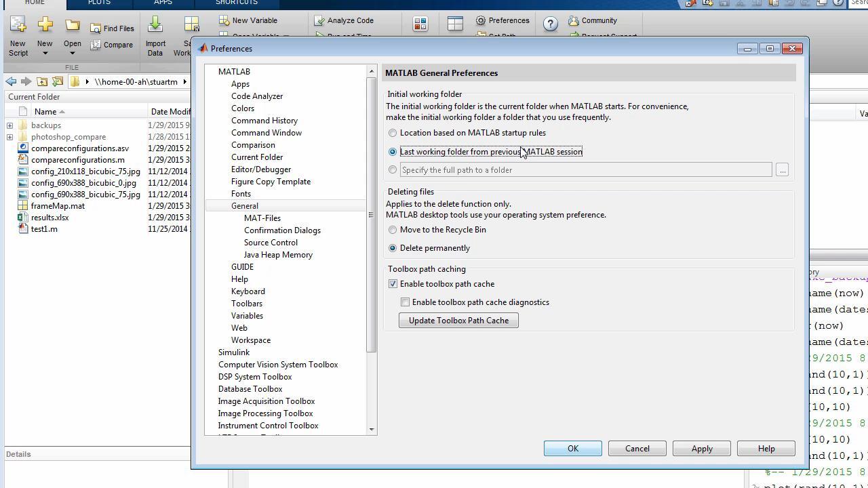Screen dimensions: 868x488
Task: Click the back navigation arrow icon
Action: click(x=11, y=82)
